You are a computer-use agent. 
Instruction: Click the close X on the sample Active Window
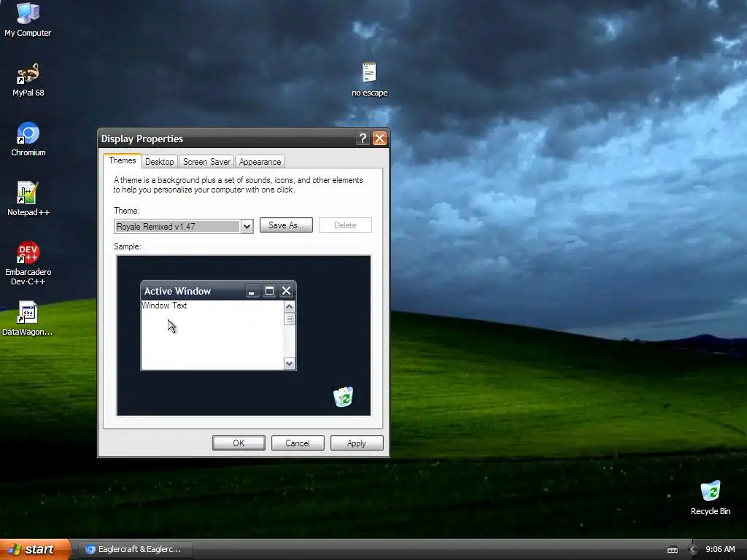286,291
